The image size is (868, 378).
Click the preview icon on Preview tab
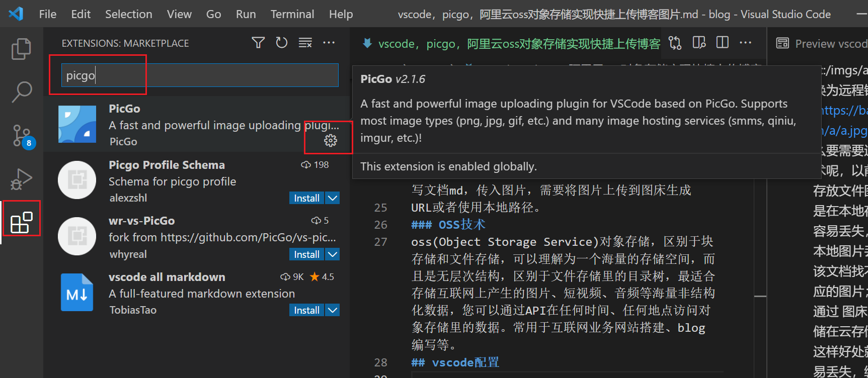[782, 44]
